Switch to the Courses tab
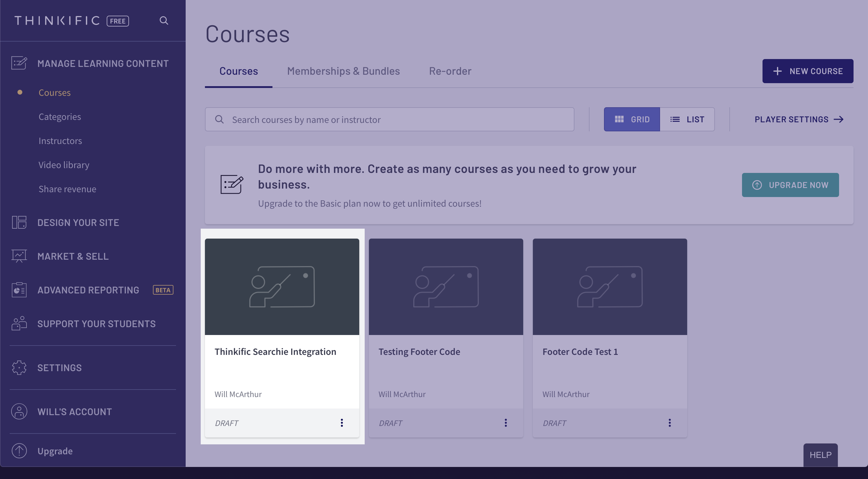Viewport: 868px width, 479px height. pyautogui.click(x=239, y=71)
